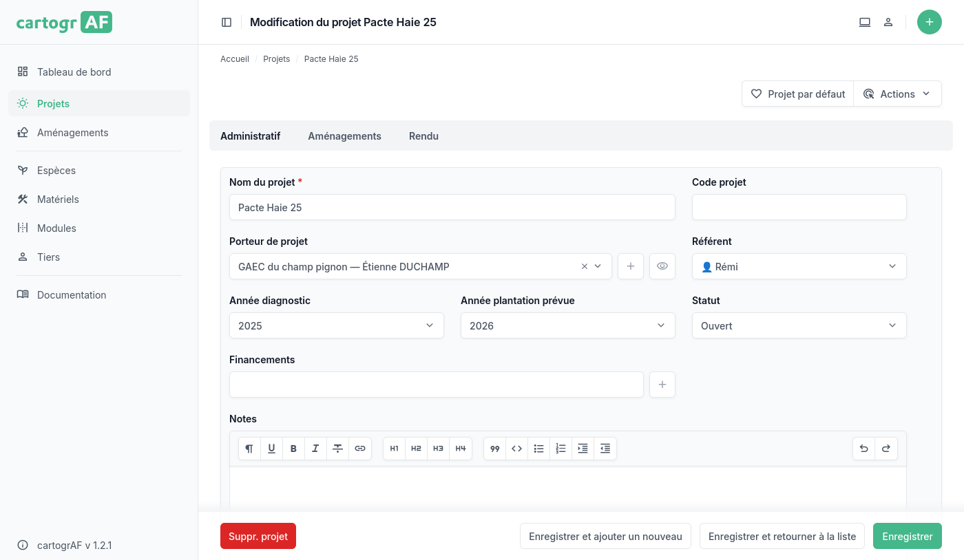Open the user account icon

(888, 22)
